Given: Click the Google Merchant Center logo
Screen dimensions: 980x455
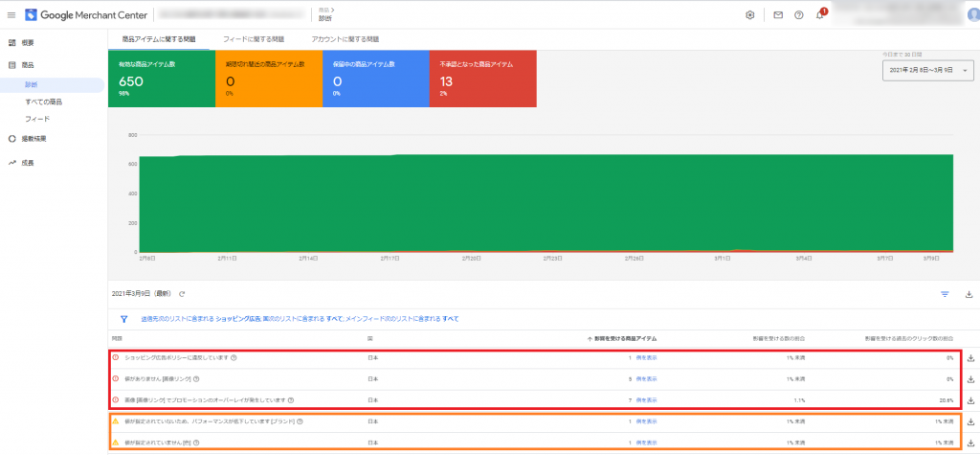Looking at the screenshot, I should point(86,15).
